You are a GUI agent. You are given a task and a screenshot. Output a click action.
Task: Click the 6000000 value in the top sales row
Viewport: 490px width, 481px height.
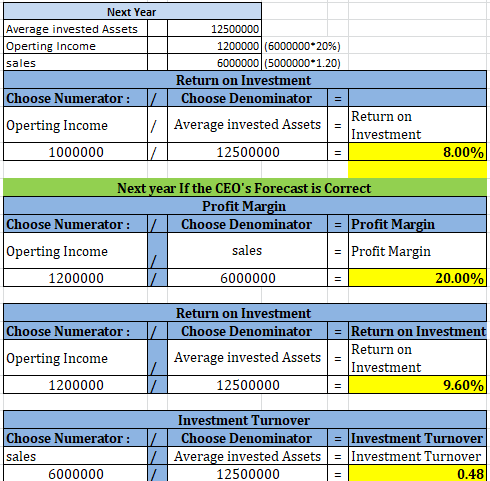click(214, 62)
